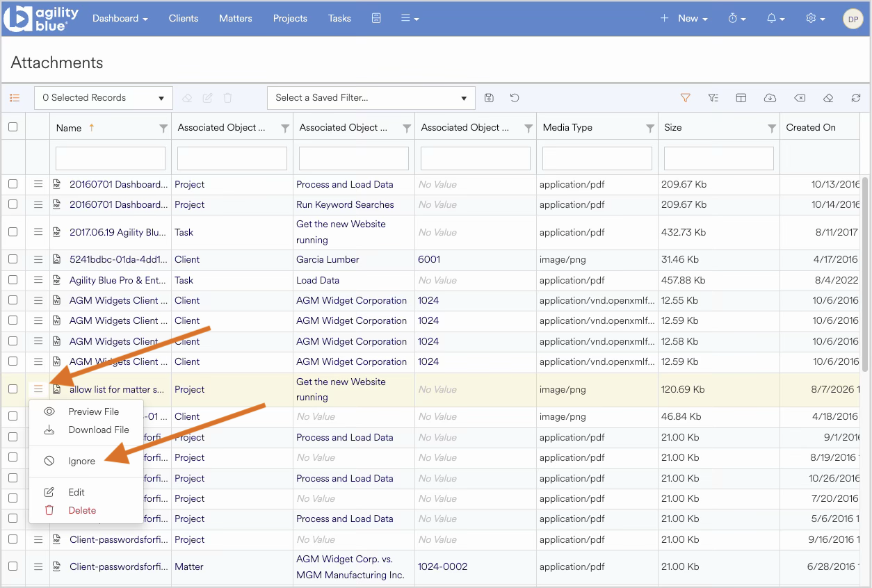Sort by the Name column header
872x588 pixels.
(69, 128)
